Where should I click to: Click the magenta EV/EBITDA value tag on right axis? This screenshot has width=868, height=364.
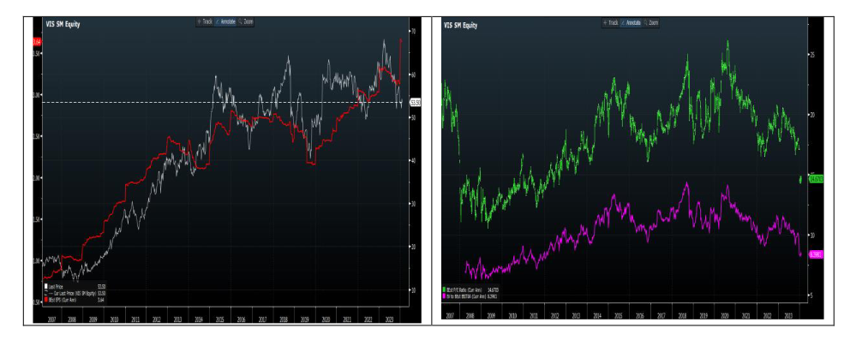pyautogui.click(x=815, y=254)
